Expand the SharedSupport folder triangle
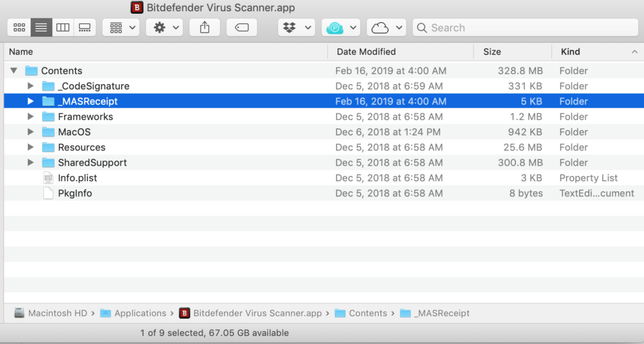 (30, 162)
